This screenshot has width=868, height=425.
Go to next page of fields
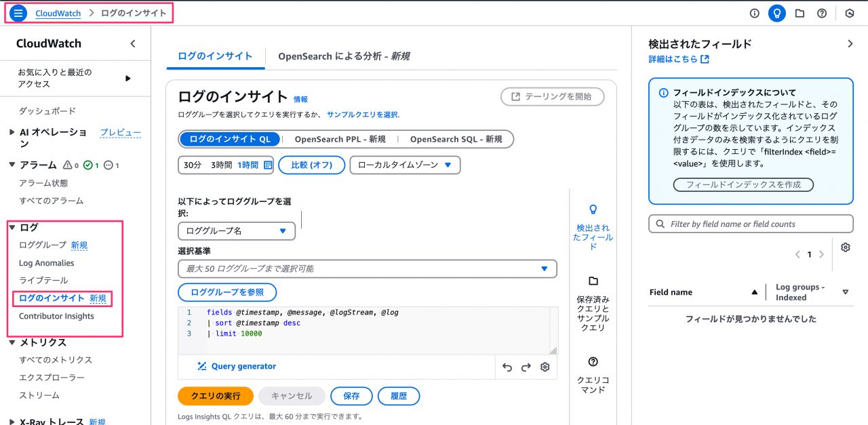[821, 255]
